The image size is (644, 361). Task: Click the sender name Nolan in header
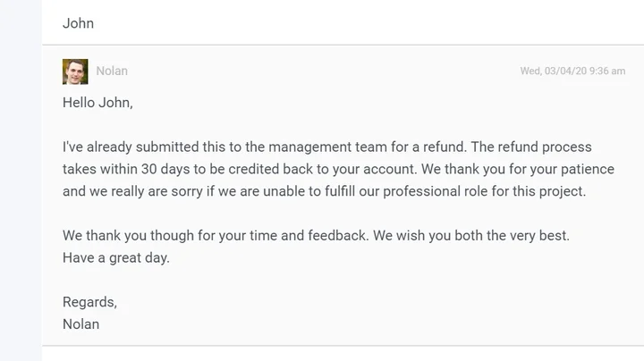click(112, 71)
